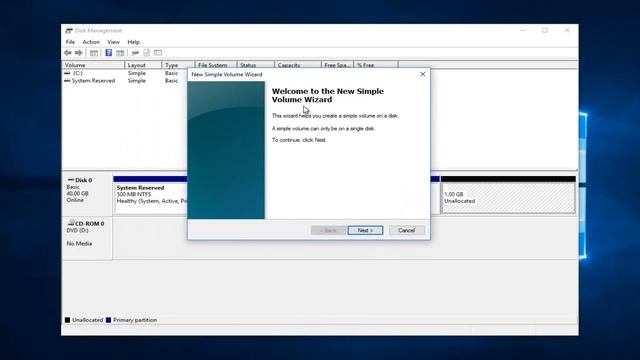Click the disabled Back wizard button
This screenshot has width=640, height=360.
[328, 230]
